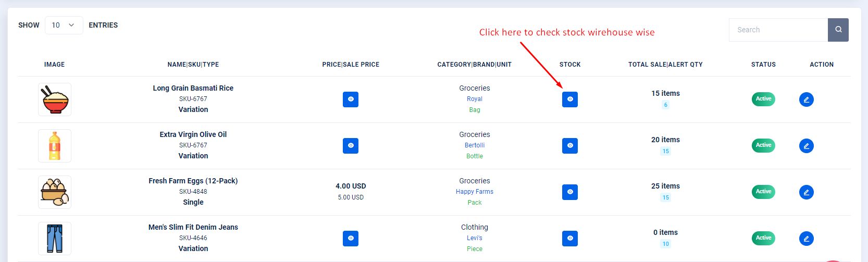Click the search magnifier button
The image size is (868, 262).
point(838,30)
